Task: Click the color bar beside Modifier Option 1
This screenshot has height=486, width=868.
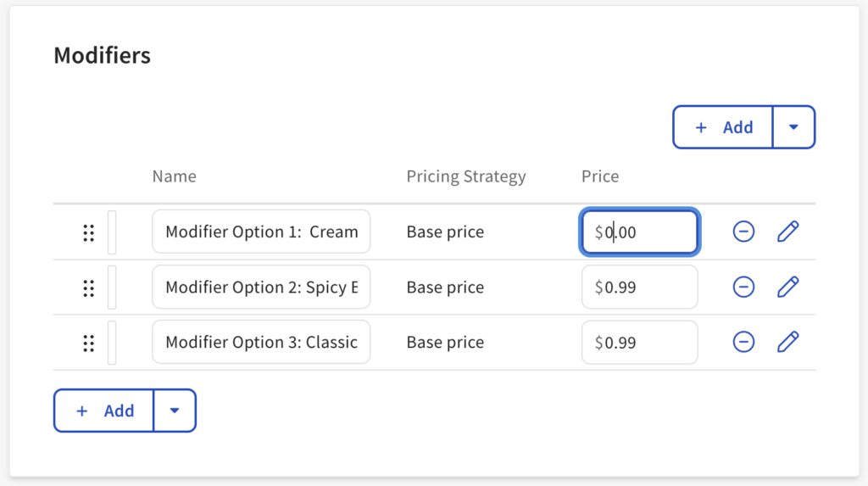Action: [112, 232]
